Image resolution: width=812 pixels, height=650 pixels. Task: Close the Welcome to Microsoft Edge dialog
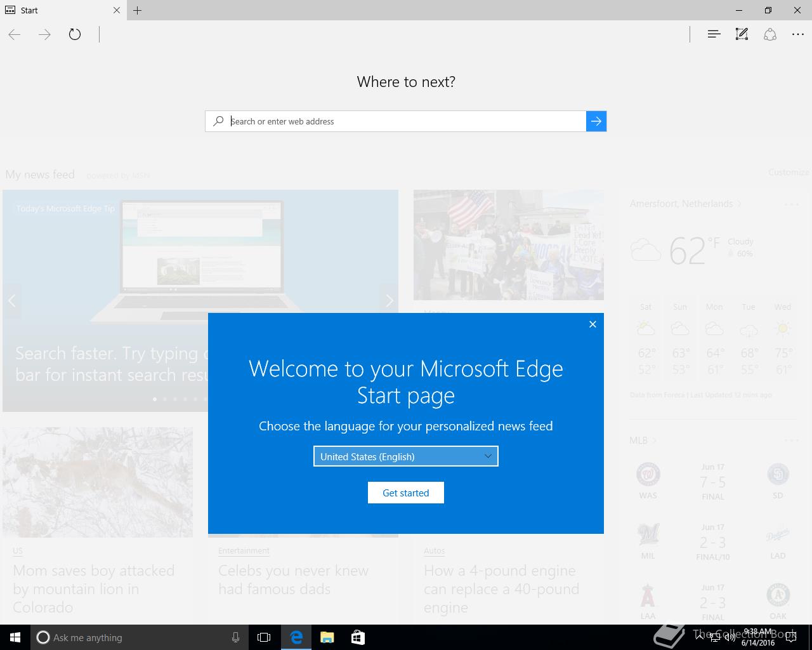coord(593,324)
